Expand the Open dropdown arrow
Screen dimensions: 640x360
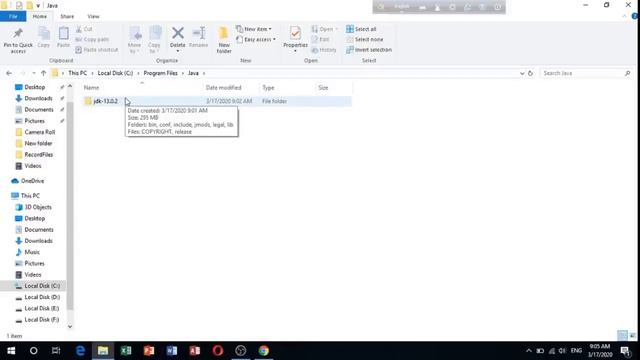click(x=336, y=29)
